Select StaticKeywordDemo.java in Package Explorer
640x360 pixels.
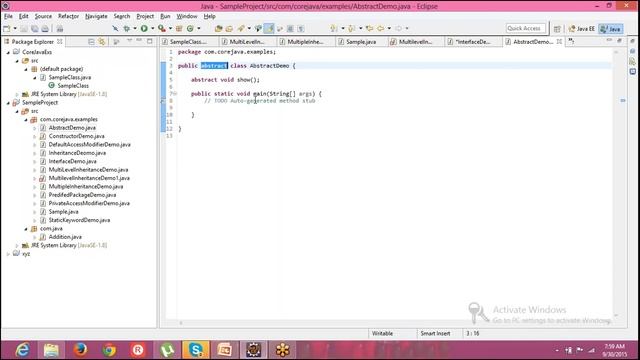coord(79,220)
